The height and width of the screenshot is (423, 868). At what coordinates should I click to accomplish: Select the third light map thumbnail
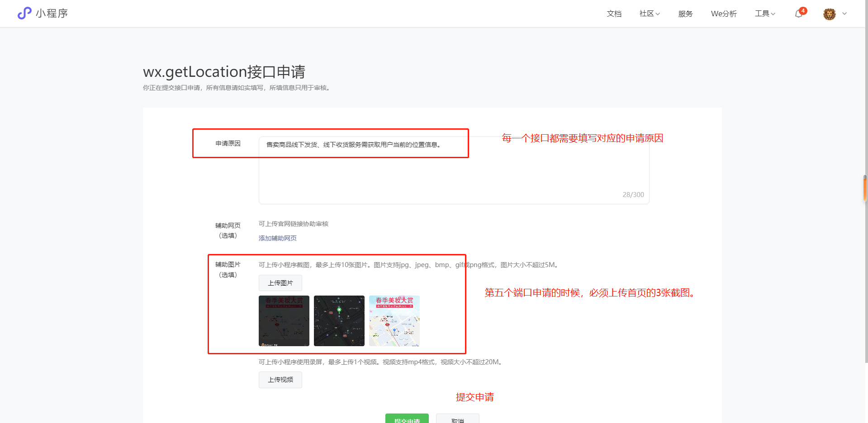click(x=394, y=321)
